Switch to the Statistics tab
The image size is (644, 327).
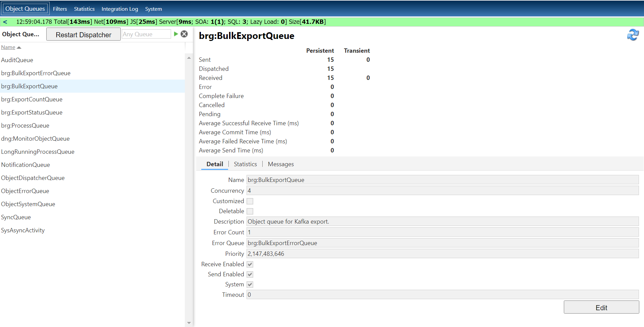click(245, 164)
